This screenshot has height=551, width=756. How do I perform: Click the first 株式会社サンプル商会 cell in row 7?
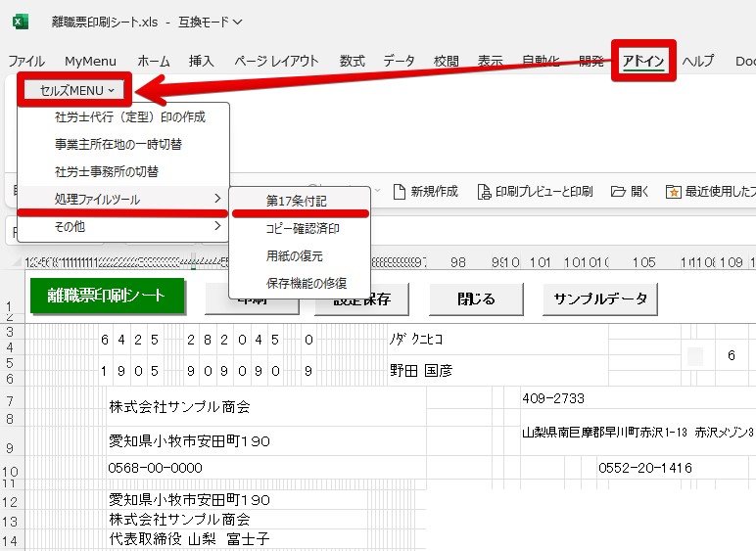point(265,406)
